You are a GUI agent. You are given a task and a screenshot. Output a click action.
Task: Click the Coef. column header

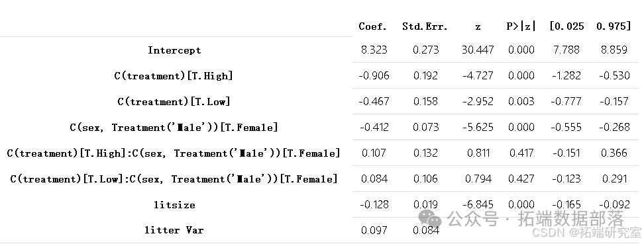pos(372,26)
